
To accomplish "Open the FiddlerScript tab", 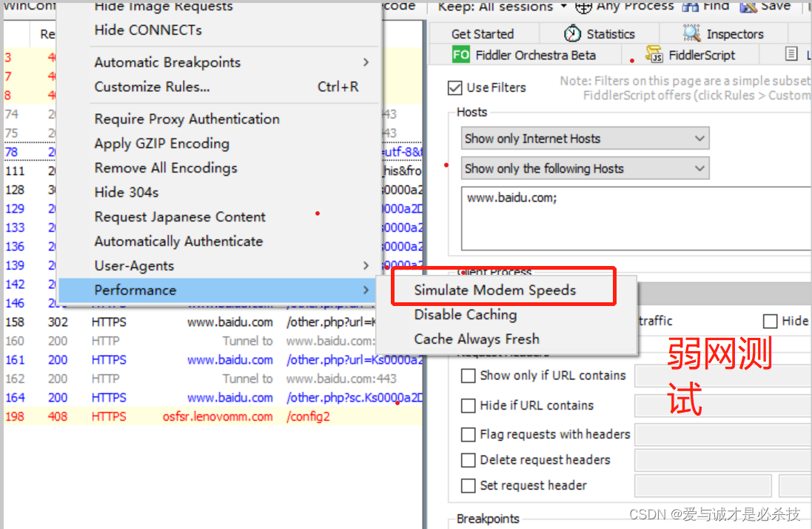I will tap(691, 55).
